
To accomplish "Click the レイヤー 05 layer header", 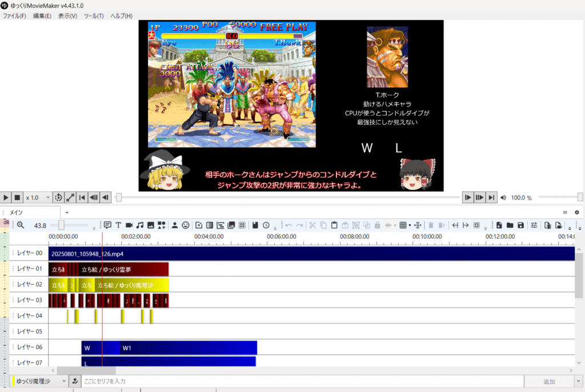I will (29, 332).
